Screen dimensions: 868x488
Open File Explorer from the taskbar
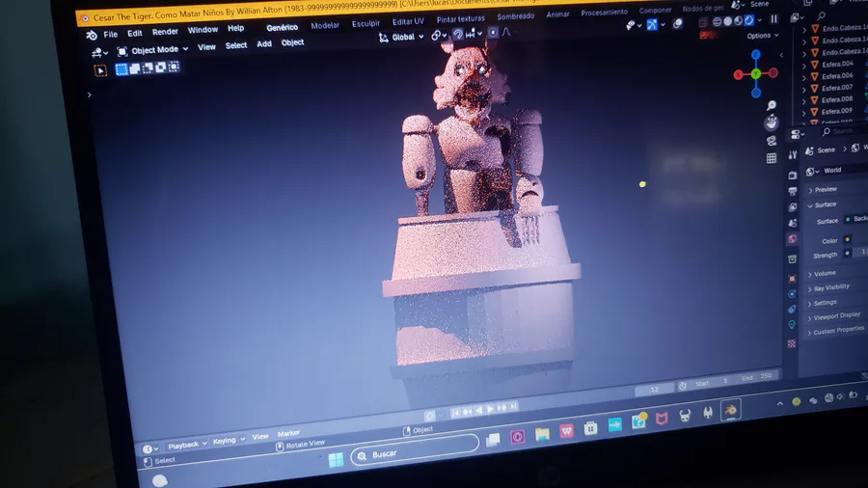[542, 434]
